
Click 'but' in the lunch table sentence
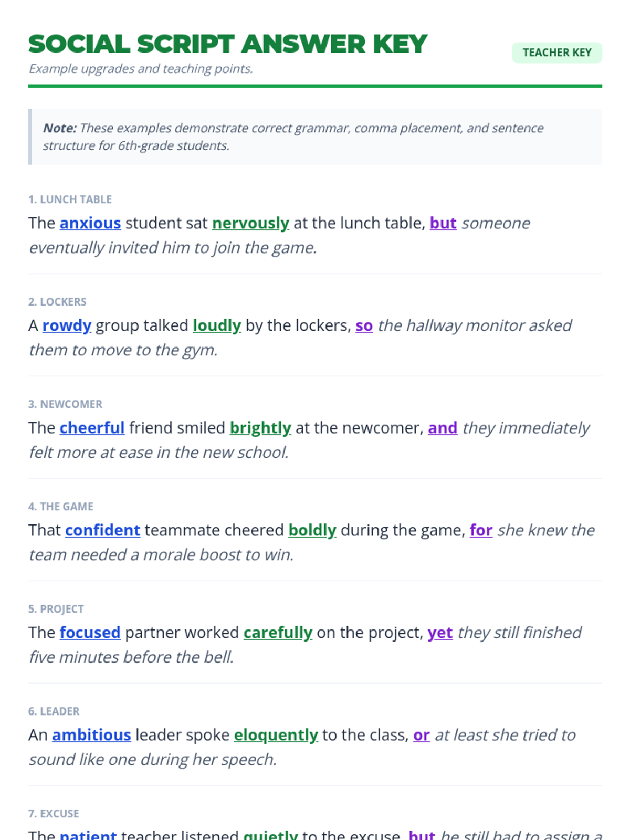(x=443, y=223)
